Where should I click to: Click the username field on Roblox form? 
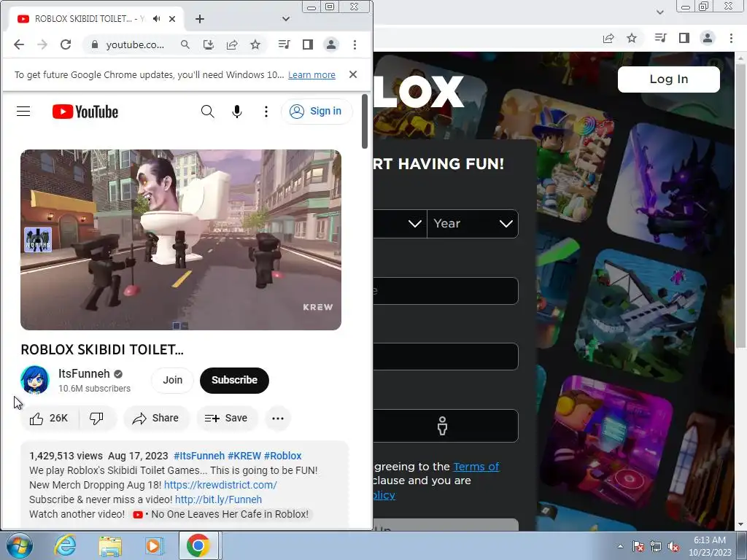click(x=446, y=290)
